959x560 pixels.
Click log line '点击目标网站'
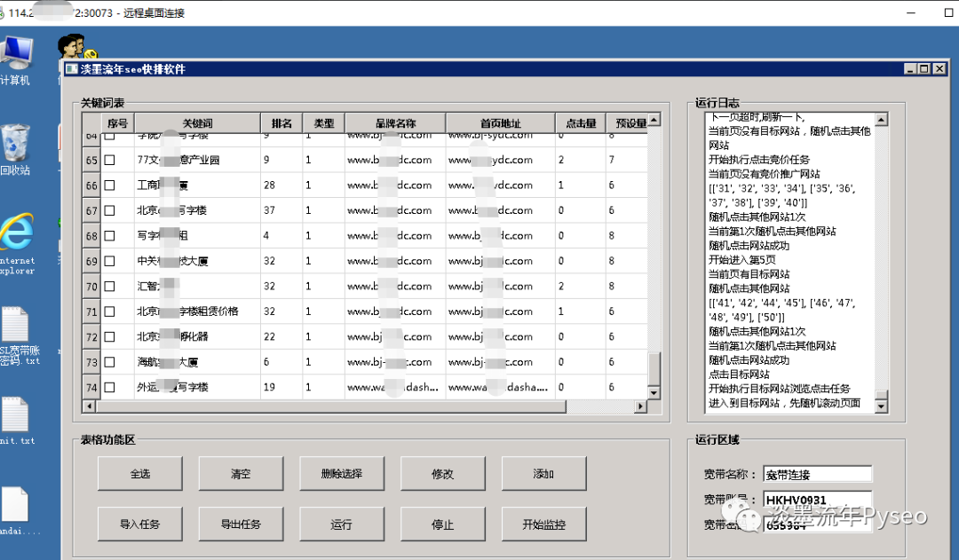coord(739,375)
